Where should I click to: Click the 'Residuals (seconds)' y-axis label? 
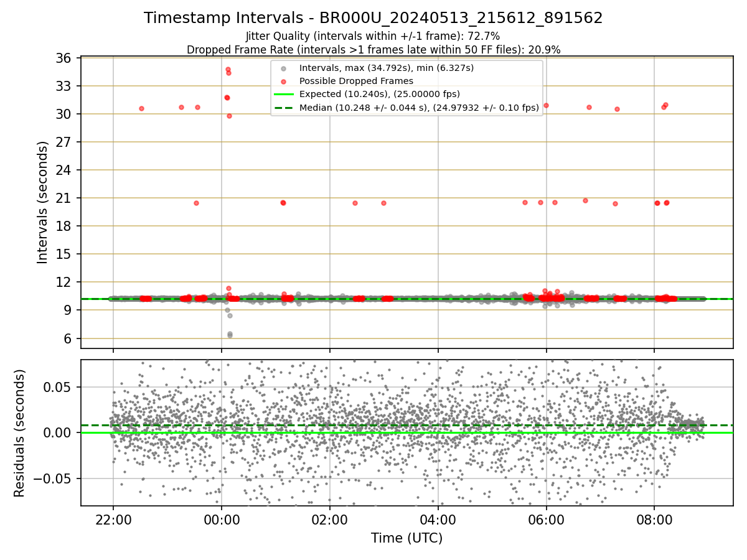(x=20, y=433)
